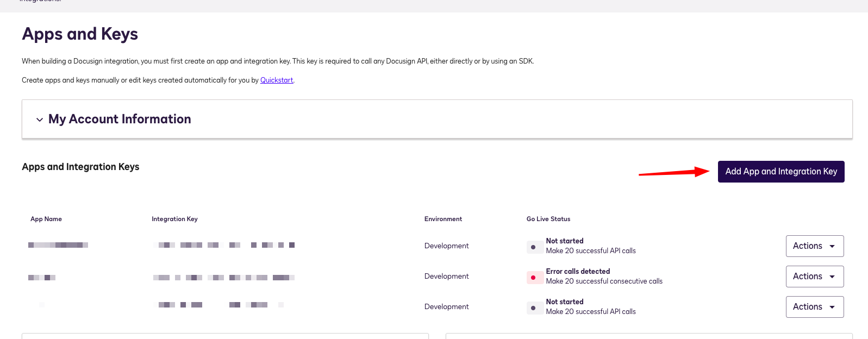
Task: Click the Environment column header
Action: pyautogui.click(x=443, y=219)
